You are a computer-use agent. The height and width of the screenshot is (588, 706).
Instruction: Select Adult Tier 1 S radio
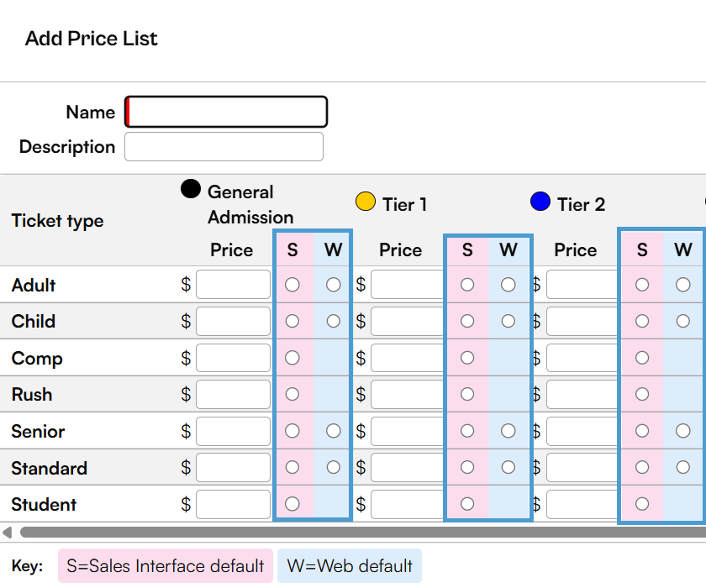467,284
